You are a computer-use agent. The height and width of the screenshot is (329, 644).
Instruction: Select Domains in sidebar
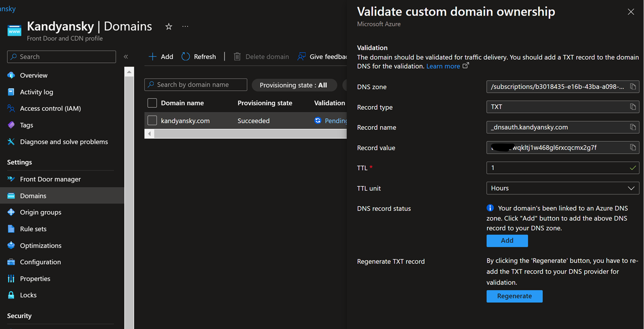pyautogui.click(x=62, y=195)
